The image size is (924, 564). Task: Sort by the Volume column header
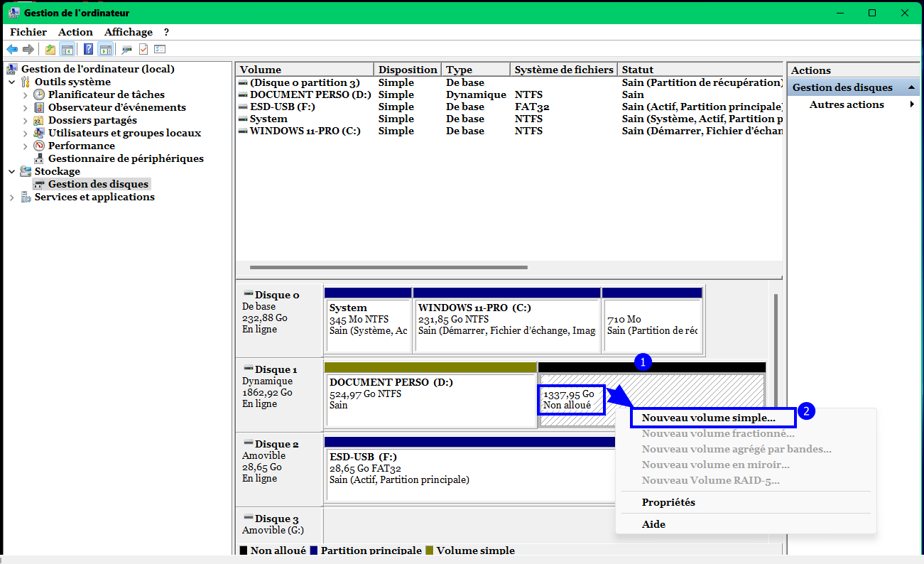pyautogui.click(x=305, y=70)
